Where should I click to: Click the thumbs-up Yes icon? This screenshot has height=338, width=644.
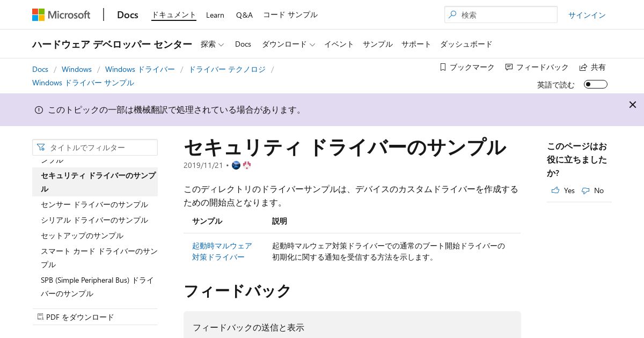click(x=555, y=190)
